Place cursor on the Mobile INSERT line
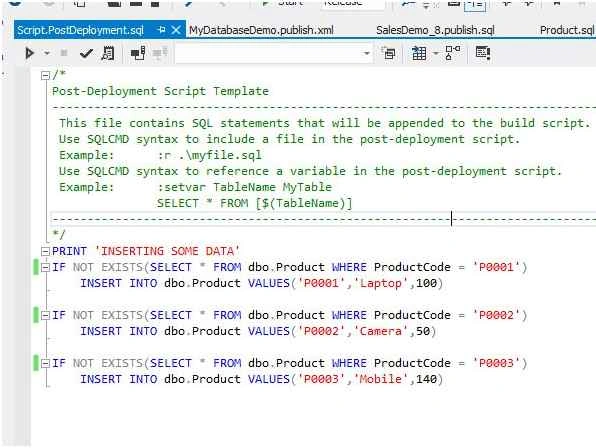The image size is (596, 448). coord(262,379)
